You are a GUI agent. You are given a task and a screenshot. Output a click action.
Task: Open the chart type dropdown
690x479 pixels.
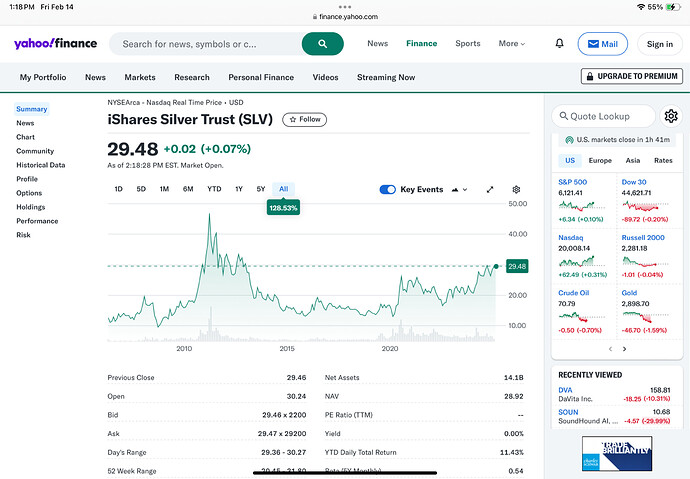coord(459,190)
